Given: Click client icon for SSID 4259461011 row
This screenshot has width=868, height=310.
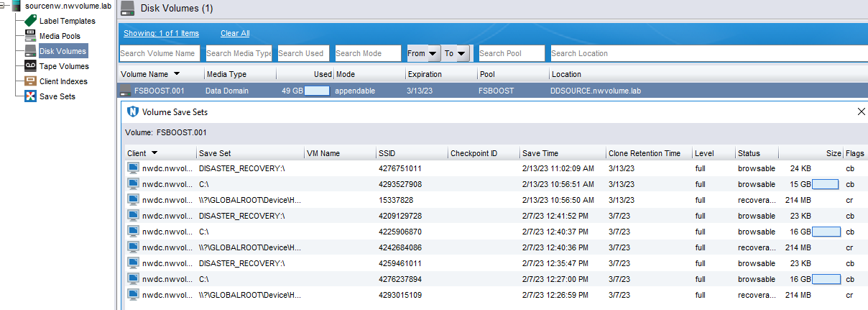Looking at the screenshot, I should pyautogui.click(x=133, y=263).
